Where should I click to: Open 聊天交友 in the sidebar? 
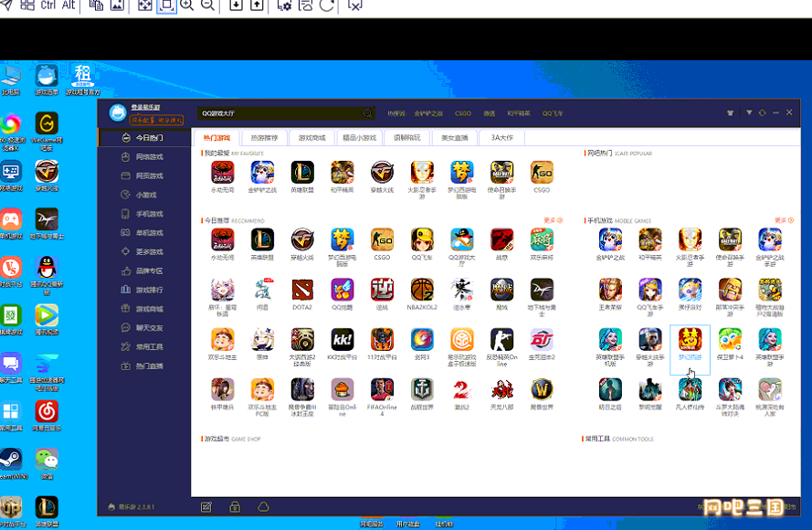[x=144, y=328]
